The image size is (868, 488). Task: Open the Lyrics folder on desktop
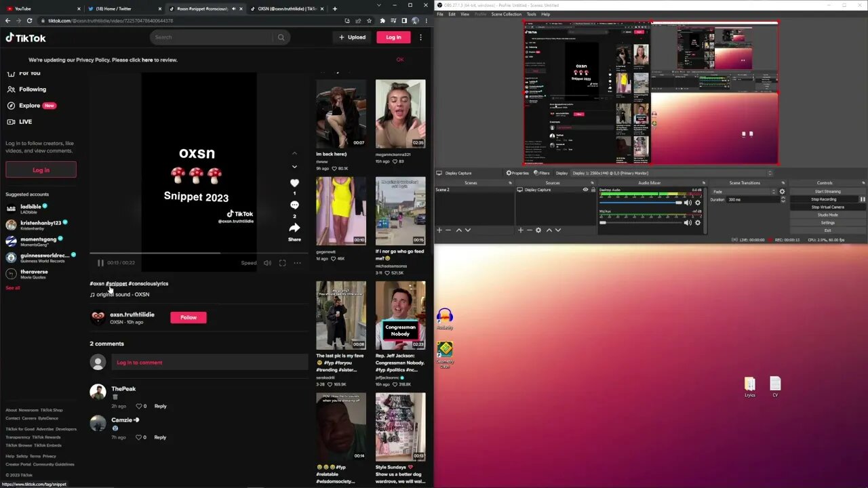click(x=749, y=386)
